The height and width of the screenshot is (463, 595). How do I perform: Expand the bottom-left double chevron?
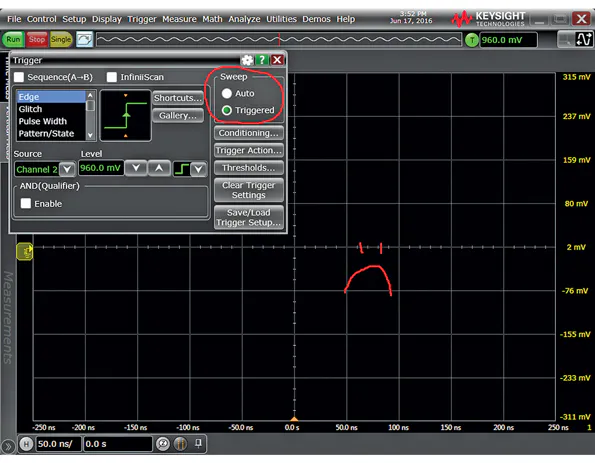(8, 447)
